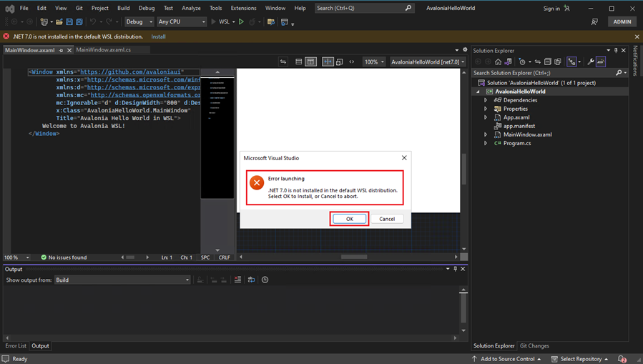Open the Show output from Build dropdown
The image size is (643, 364).
point(122,280)
